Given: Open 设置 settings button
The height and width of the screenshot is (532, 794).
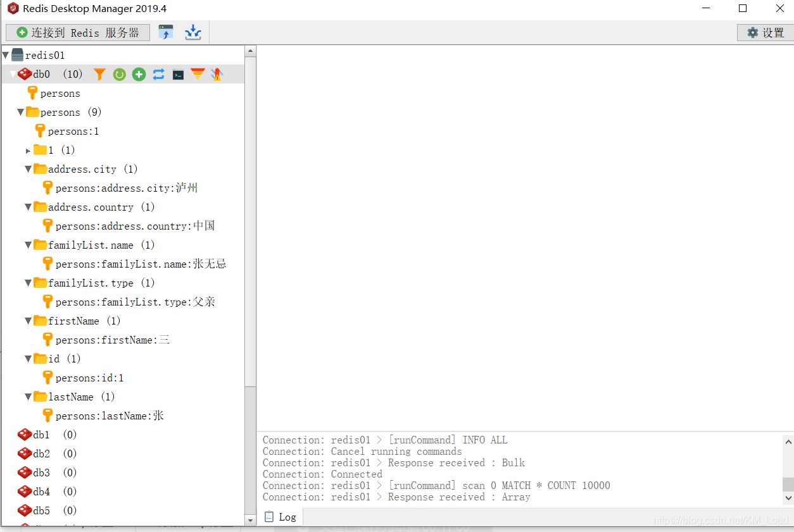Looking at the screenshot, I should click(x=765, y=32).
